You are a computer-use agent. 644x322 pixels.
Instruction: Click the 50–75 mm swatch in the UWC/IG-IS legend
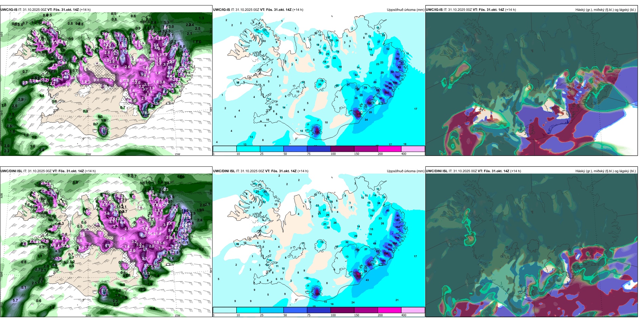tap(295, 149)
